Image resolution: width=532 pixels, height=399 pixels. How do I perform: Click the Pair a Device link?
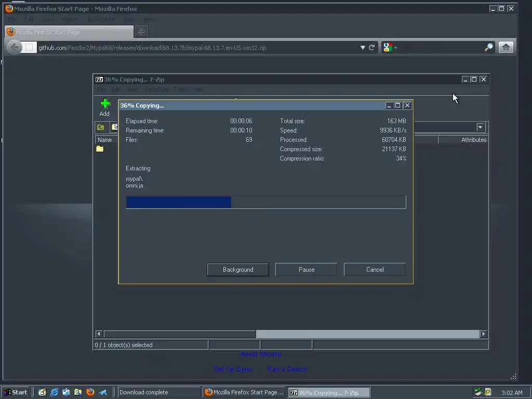pos(287,369)
